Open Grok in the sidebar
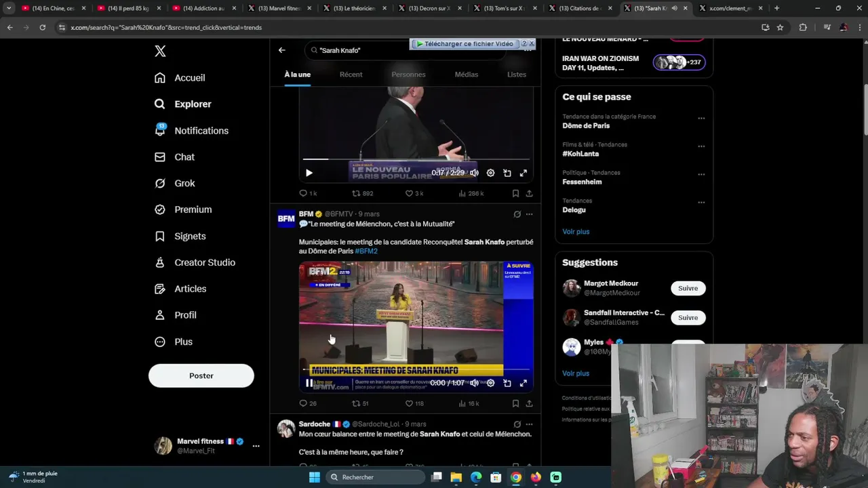Image resolution: width=868 pixels, height=488 pixels. (174, 184)
